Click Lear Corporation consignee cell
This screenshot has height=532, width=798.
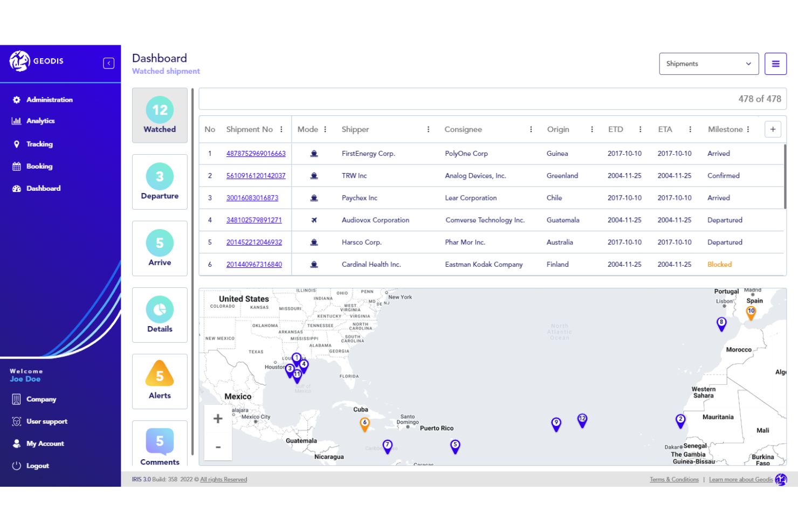471,198
